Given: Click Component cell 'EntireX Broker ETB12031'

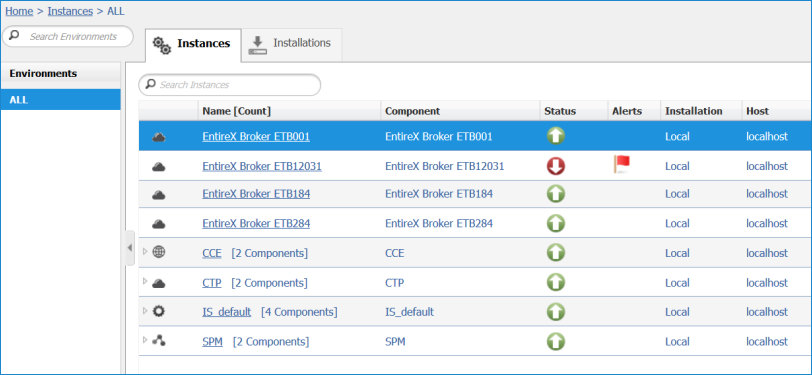Looking at the screenshot, I should click(x=444, y=166).
